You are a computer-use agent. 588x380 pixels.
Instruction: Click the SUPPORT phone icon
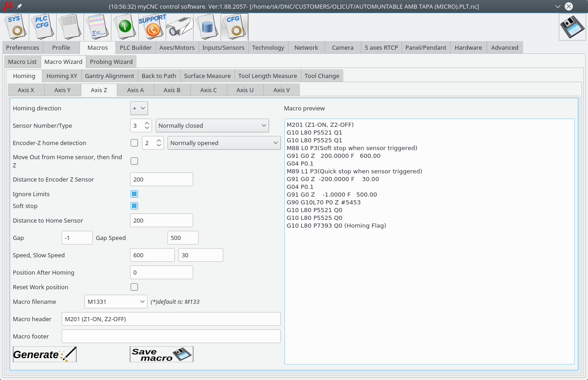coord(152,27)
